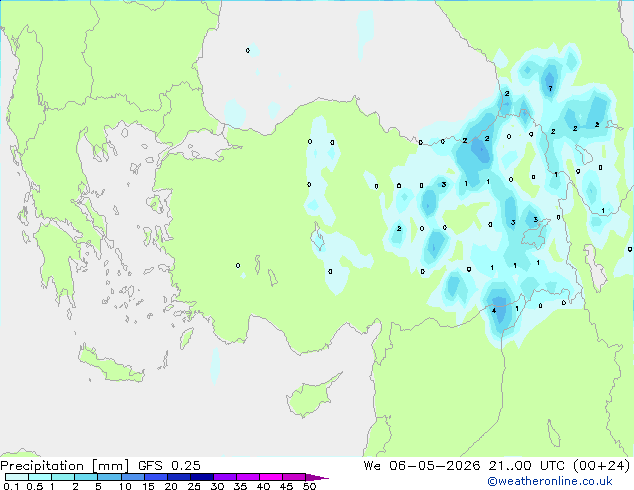The image size is (634, 490).
Task: Click the 0.1–0.5 mm legend swatch
Action: (17, 477)
